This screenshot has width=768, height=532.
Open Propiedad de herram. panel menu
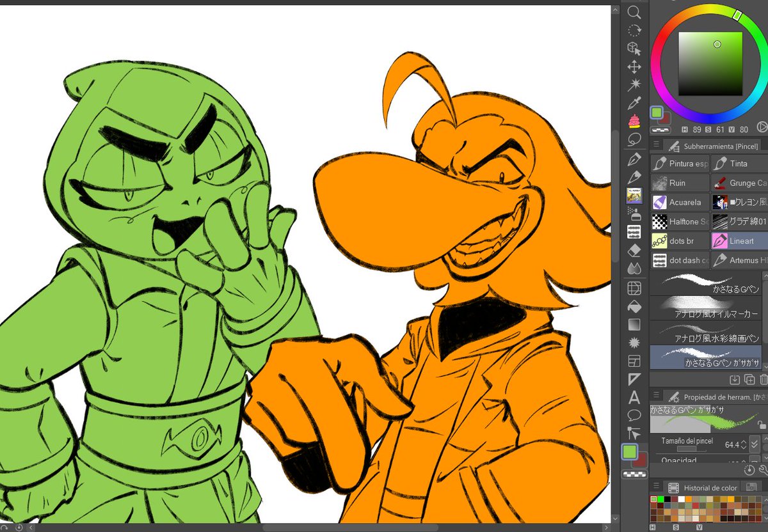(655, 396)
